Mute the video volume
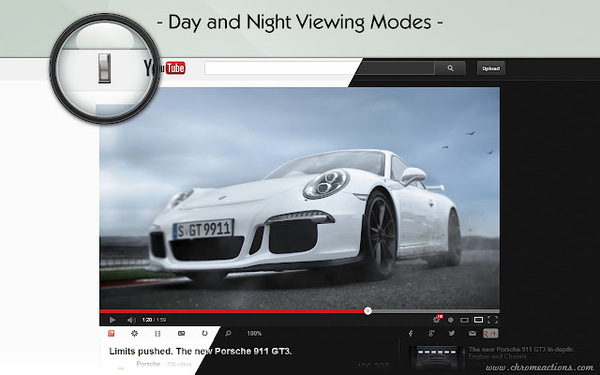The width and height of the screenshot is (600, 375). point(131,320)
